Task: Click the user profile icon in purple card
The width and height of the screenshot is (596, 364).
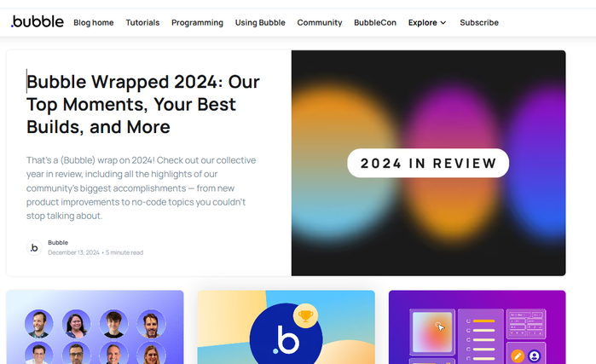Action: pos(534,356)
